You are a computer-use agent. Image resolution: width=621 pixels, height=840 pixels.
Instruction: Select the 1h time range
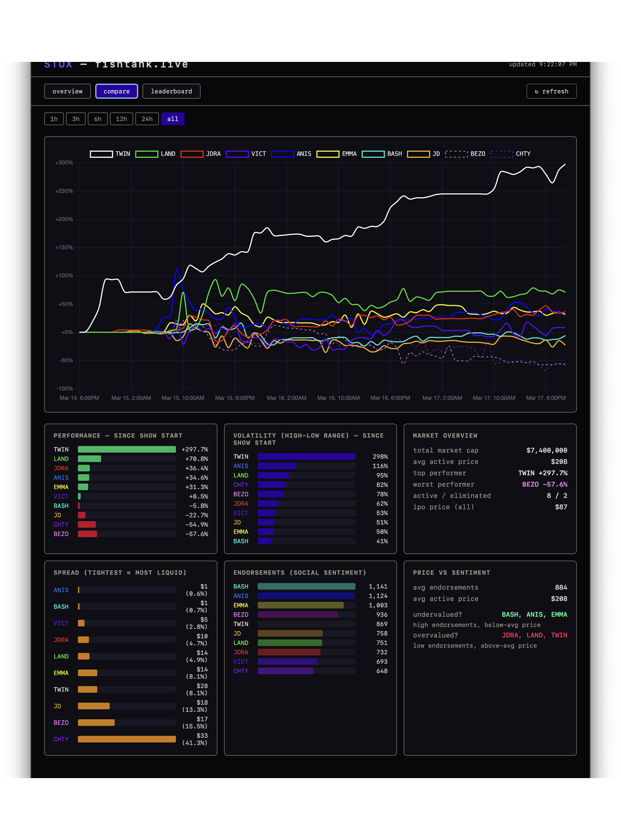coord(54,119)
